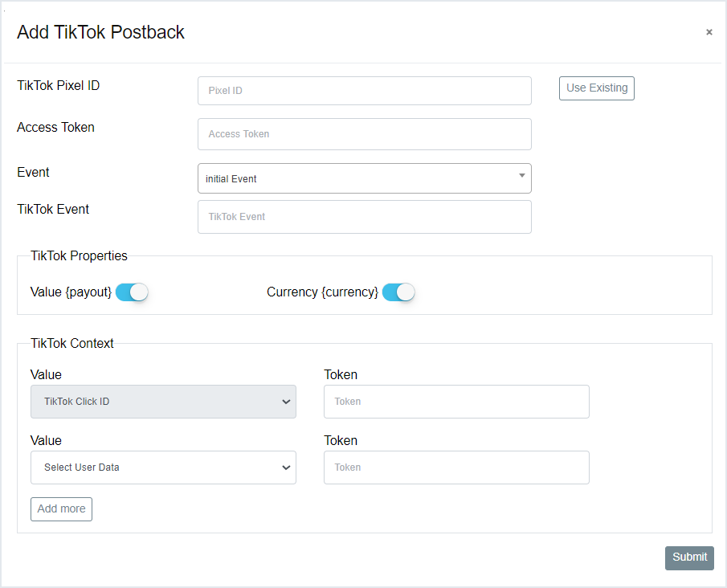
Task: Click the TikTok Context section label
Action: click(x=72, y=344)
